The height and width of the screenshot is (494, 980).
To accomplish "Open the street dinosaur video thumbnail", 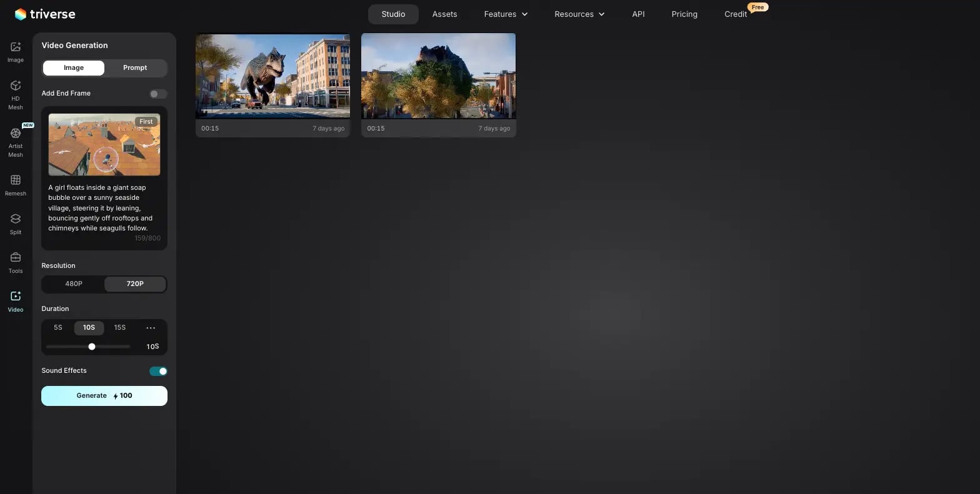I will [x=273, y=76].
